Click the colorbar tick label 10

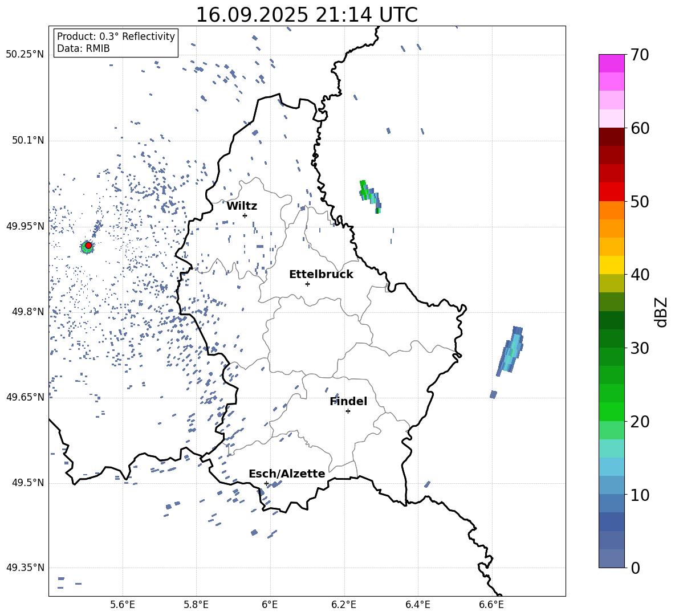click(640, 495)
